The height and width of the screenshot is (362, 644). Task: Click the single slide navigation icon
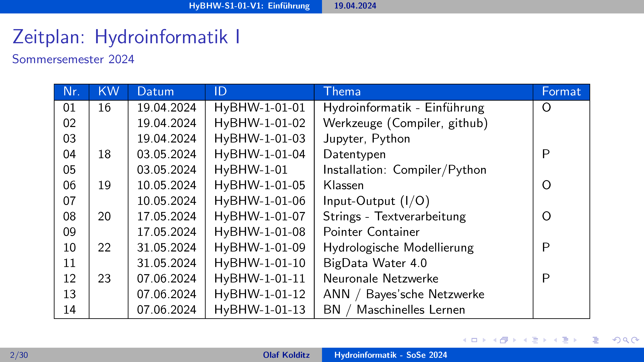474,340
